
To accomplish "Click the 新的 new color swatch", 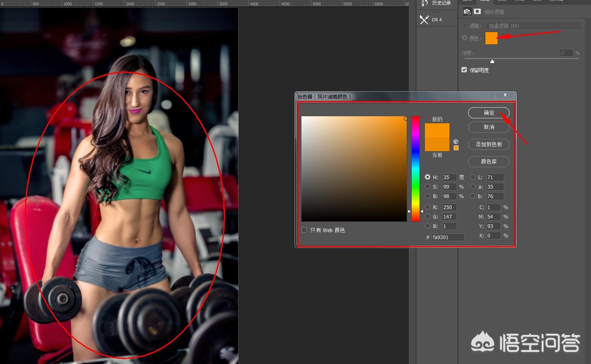I will click(x=437, y=130).
